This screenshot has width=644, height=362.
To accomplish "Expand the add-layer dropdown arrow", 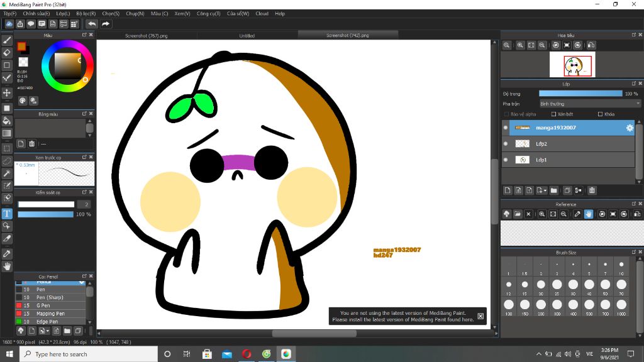I will click(x=545, y=190).
